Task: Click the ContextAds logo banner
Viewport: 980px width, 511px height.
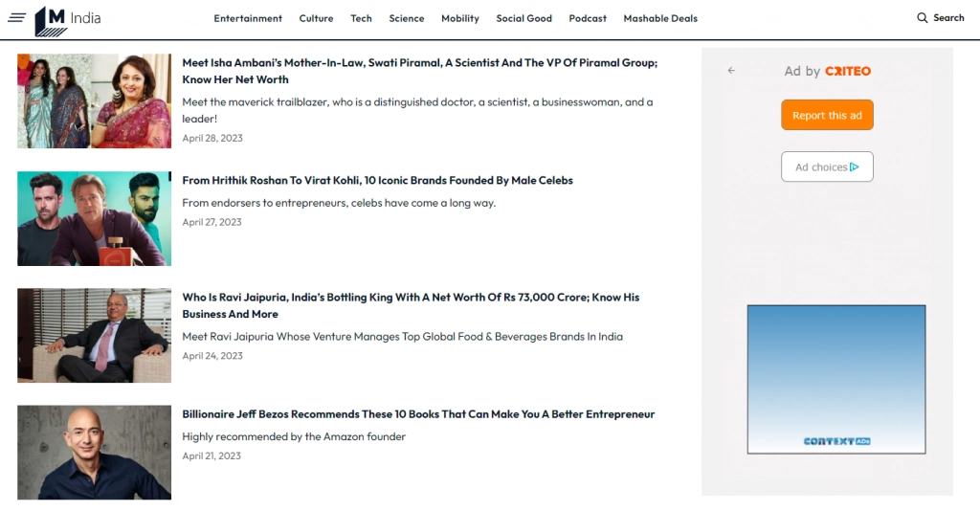Action: [x=836, y=441]
